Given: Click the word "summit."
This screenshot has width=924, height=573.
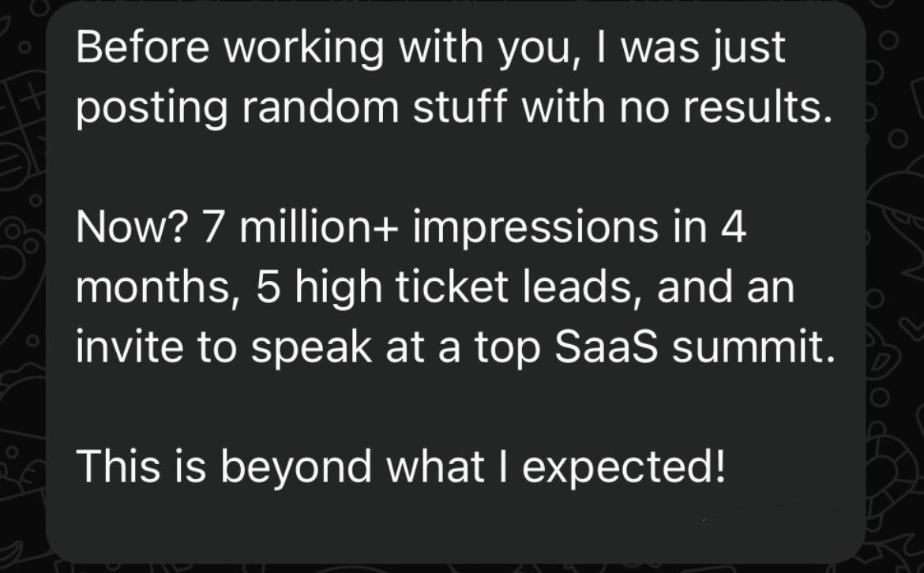Looking at the screenshot, I should coord(753,347).
